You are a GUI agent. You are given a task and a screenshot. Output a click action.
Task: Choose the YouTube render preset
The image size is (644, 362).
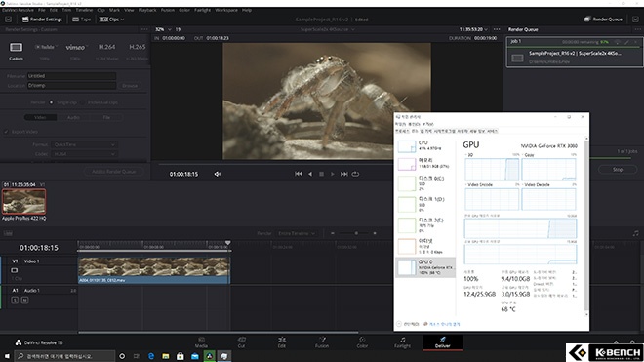(45, 47)
